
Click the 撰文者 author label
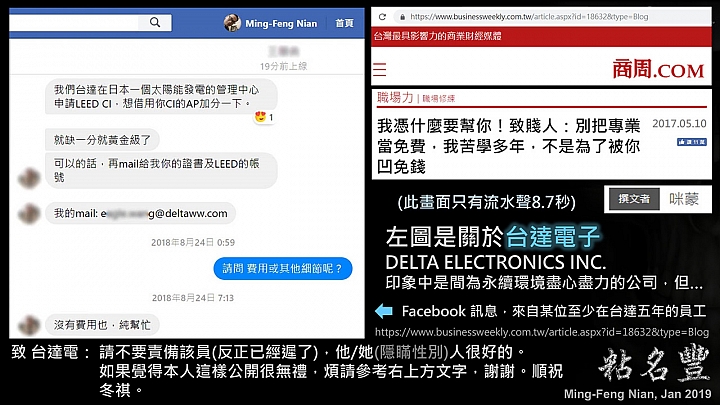[634, 199]
